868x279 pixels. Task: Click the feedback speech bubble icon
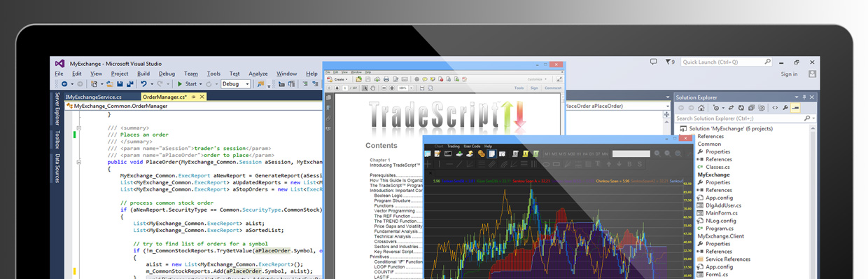pos(654,62)
